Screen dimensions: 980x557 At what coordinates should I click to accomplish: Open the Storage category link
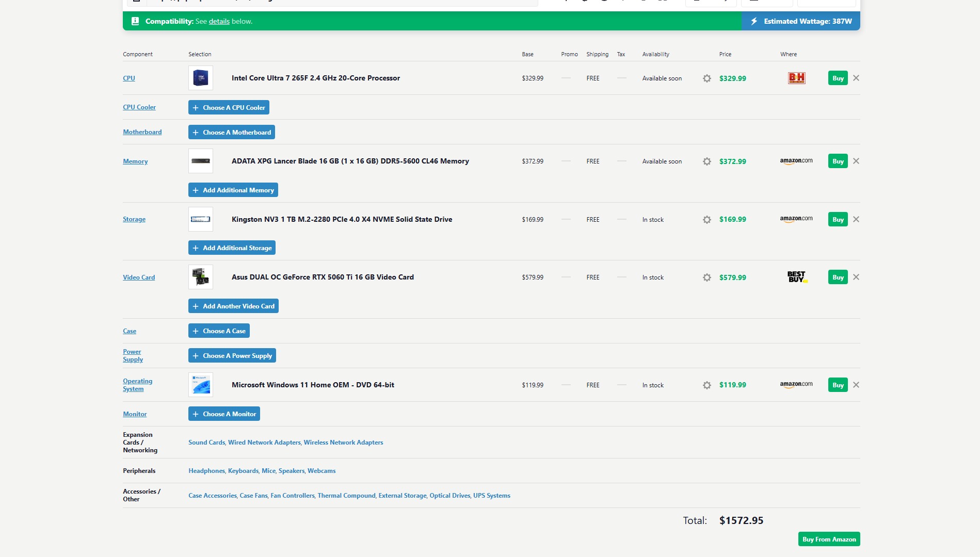[x=134, y=219]
